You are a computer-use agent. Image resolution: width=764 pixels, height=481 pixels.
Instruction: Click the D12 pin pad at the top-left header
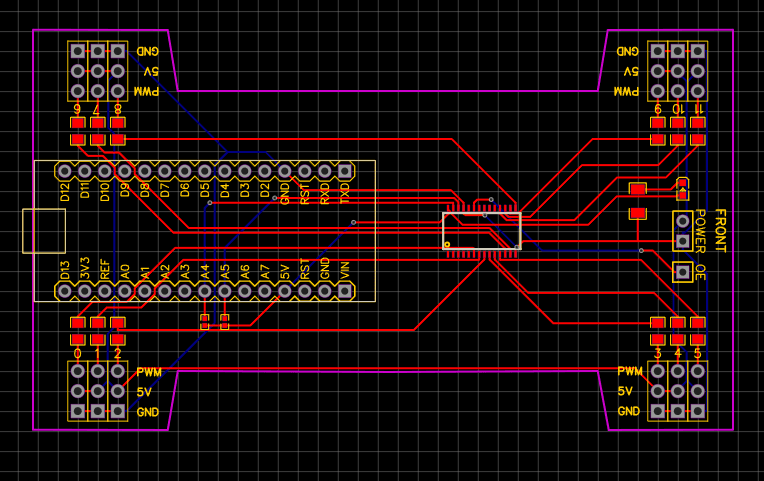click(65, 171)
